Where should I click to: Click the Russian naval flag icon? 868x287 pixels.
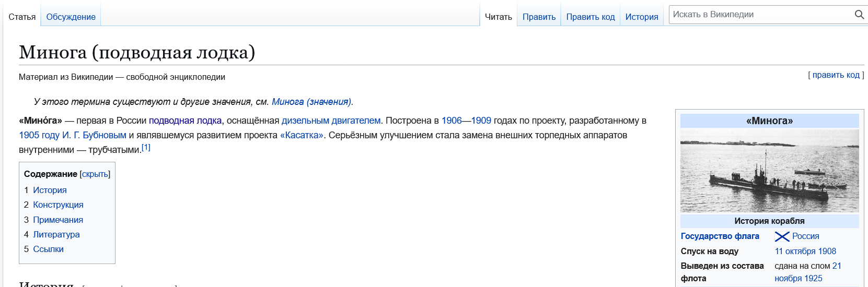point(782,236)
